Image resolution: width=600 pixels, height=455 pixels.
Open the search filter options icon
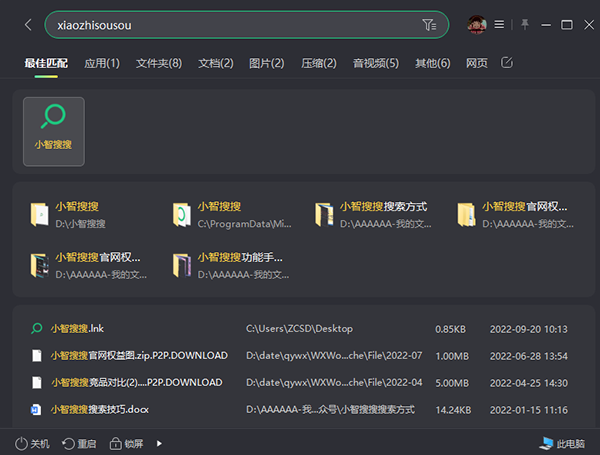[x=429, y=24]
